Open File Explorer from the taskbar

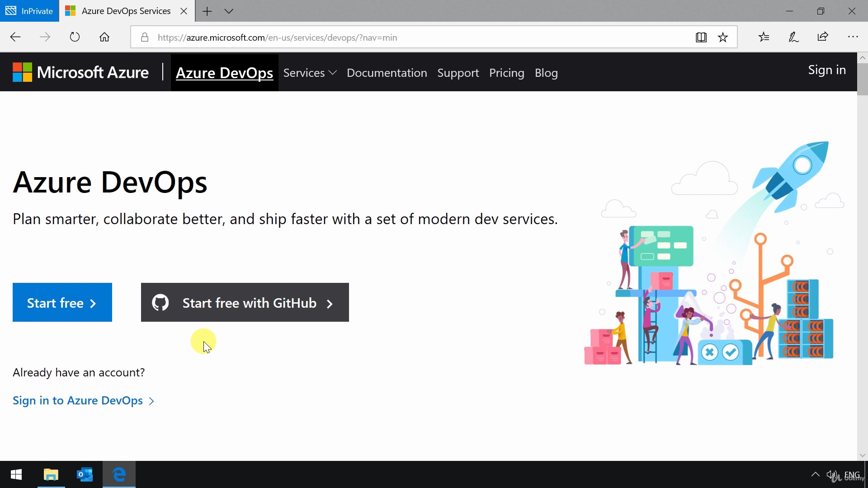[x=51, y=474]
